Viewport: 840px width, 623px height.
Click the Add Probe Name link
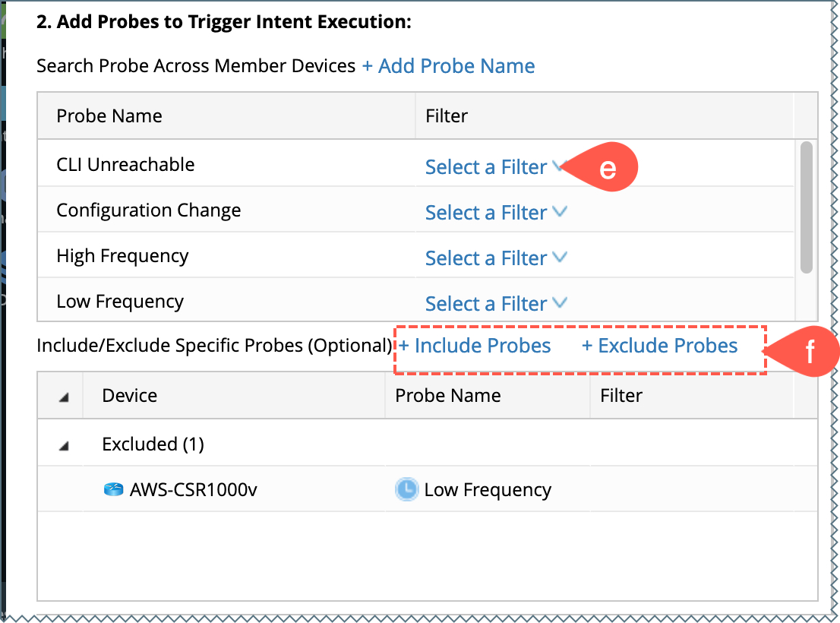(448, 66)
